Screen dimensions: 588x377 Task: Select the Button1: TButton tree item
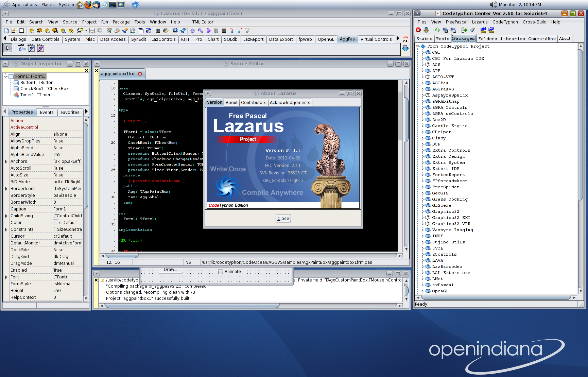[37, 83]
